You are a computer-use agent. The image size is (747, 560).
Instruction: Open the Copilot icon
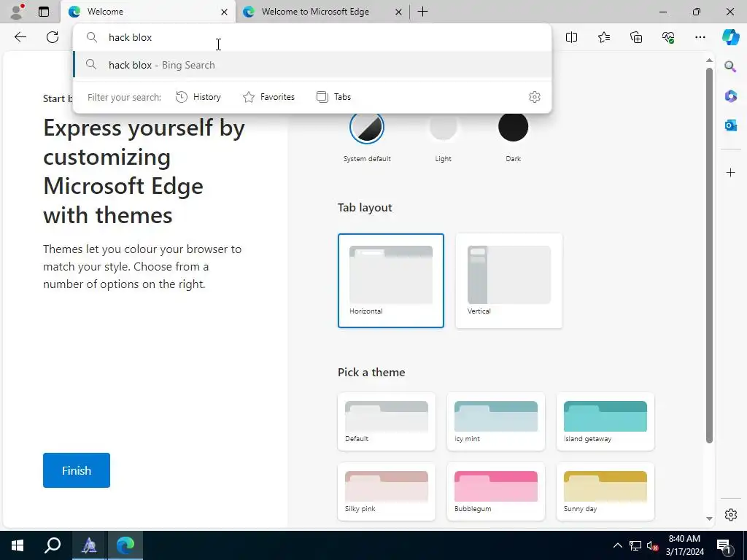click(x=730, y=37)
